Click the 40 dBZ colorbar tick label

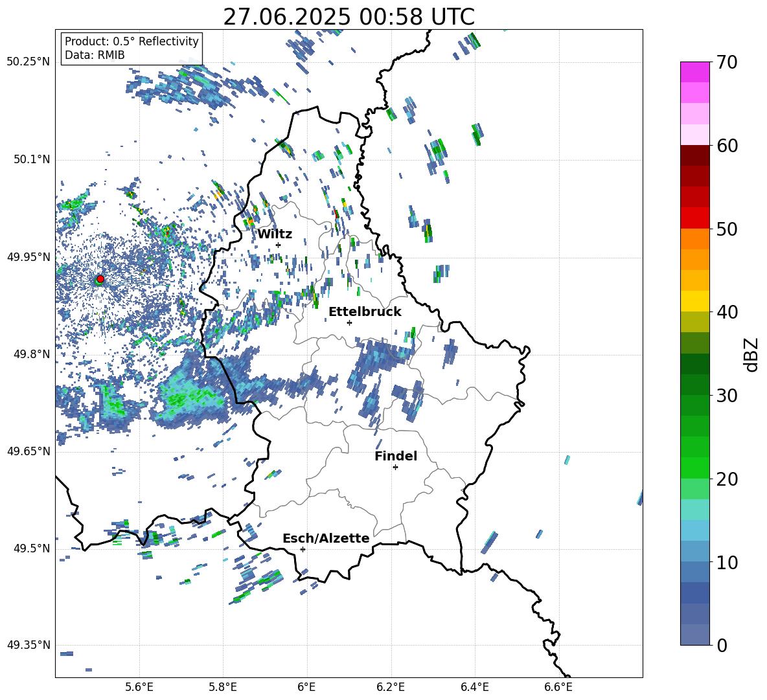[727, 312]
